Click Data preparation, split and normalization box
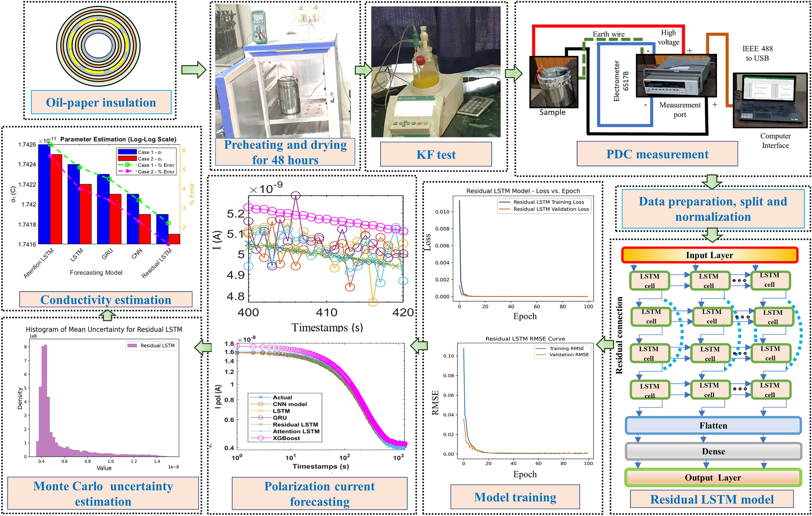 point(712,209)
